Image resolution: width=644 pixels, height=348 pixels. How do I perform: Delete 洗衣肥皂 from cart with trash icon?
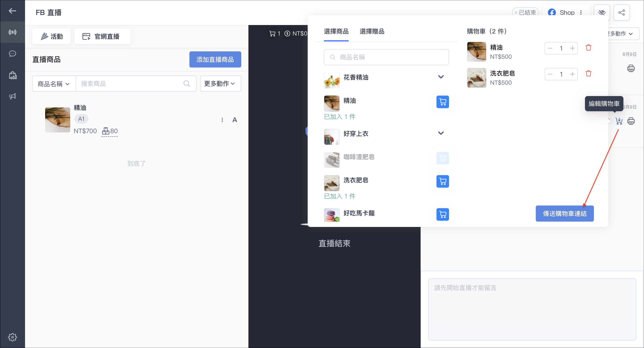(x=588, y=74)
